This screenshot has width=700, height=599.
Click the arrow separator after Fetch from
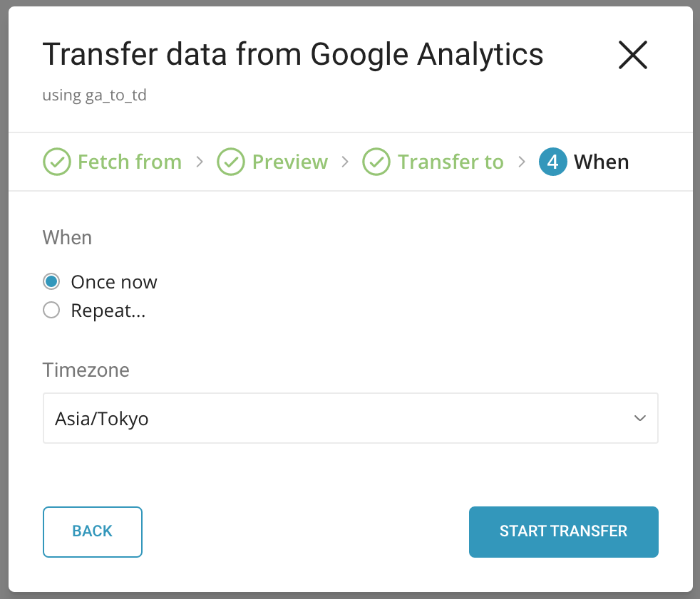click(x=200, y=162)
